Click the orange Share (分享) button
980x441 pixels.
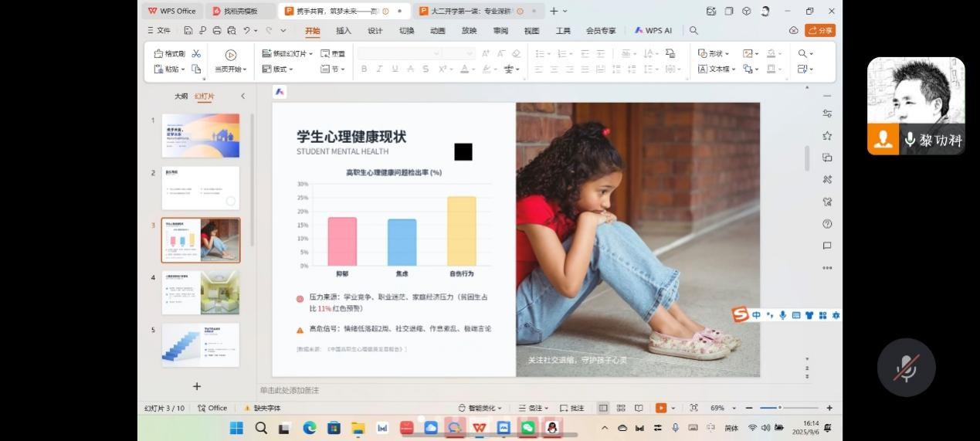point(820,31)
